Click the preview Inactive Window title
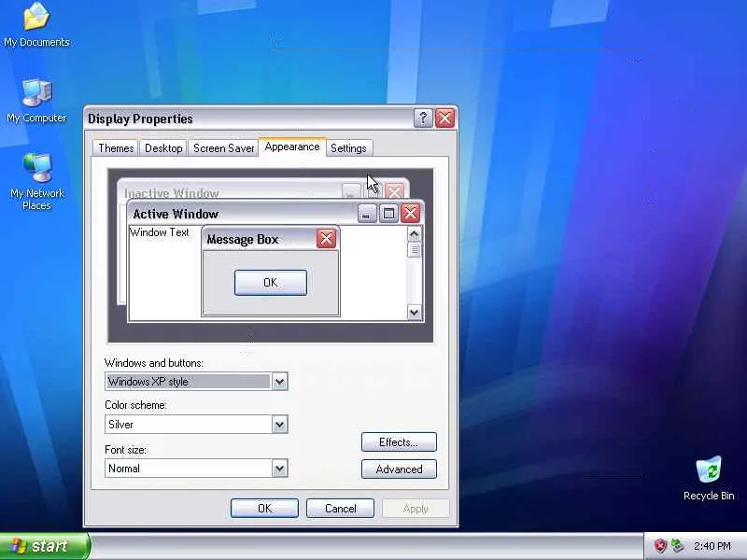747x560 pixels. pyautogui.click(x=172, y=193)
